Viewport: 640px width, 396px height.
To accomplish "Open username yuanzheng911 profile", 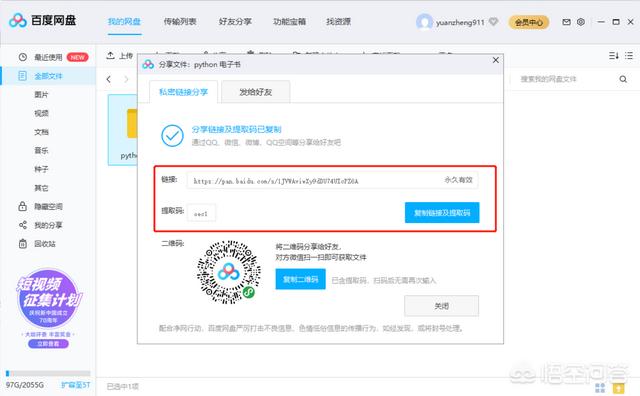I will coord(460,22).
